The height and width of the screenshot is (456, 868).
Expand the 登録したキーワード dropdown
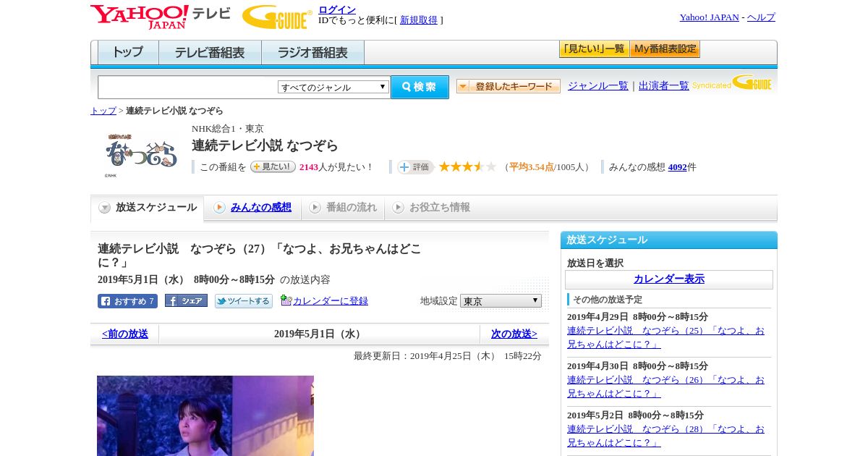coord(509,86)
